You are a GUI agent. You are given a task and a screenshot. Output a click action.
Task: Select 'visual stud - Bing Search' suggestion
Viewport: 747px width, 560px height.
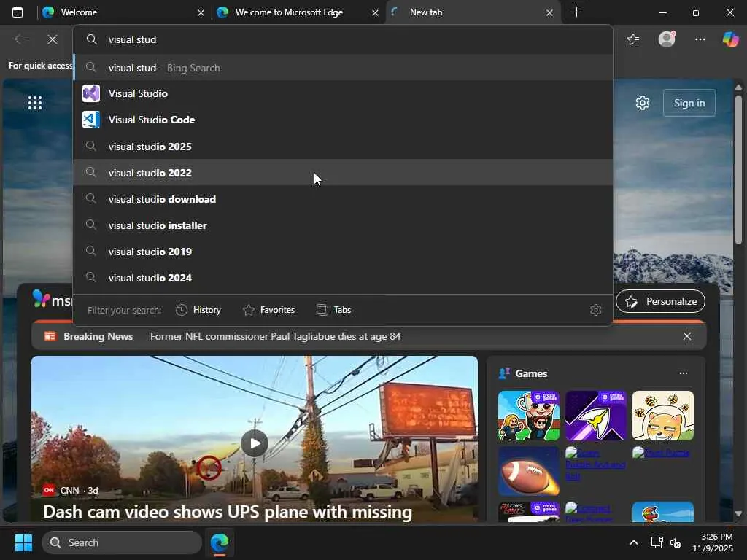coord(343,68)
